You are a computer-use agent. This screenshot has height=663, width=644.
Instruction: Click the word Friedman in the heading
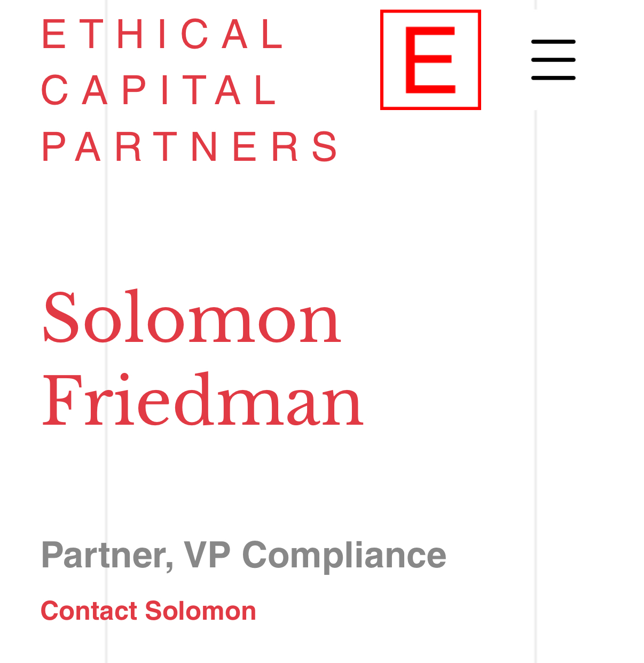coord(203,400)
